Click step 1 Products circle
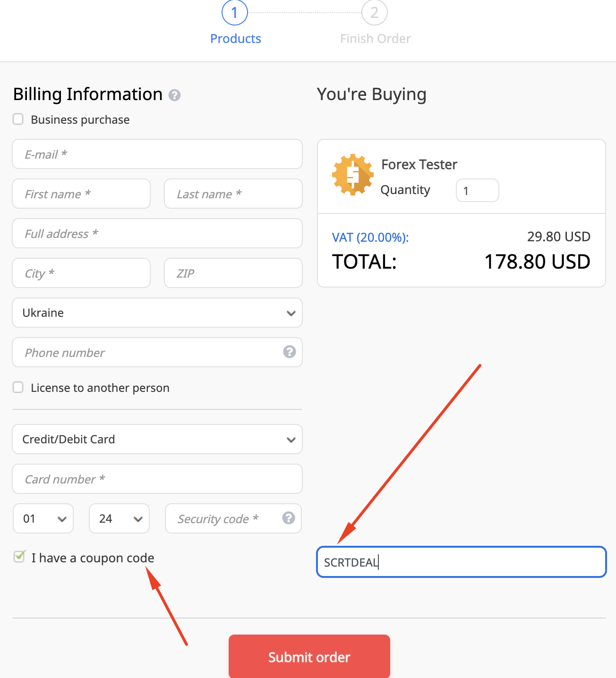616x678 pixels. point(234,13)
